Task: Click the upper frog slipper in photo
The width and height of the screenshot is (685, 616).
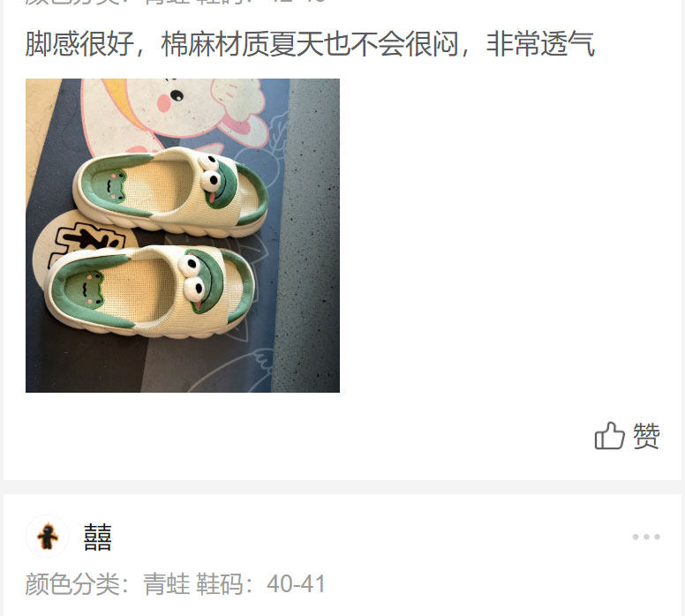Action: 170,192
